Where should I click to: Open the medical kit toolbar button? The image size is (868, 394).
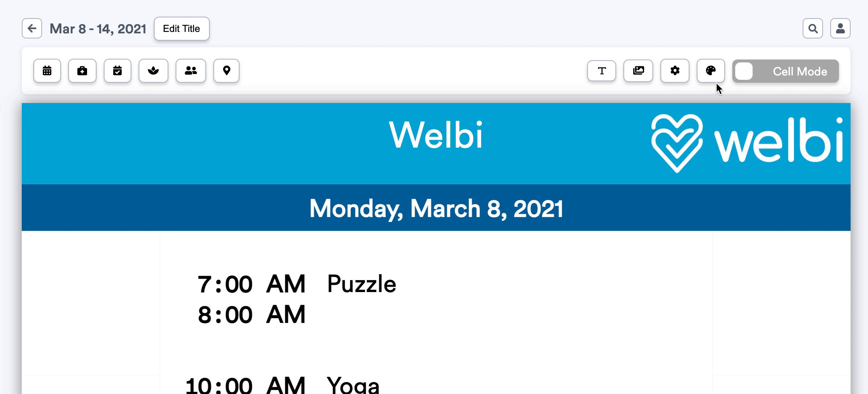click(82, 71)
